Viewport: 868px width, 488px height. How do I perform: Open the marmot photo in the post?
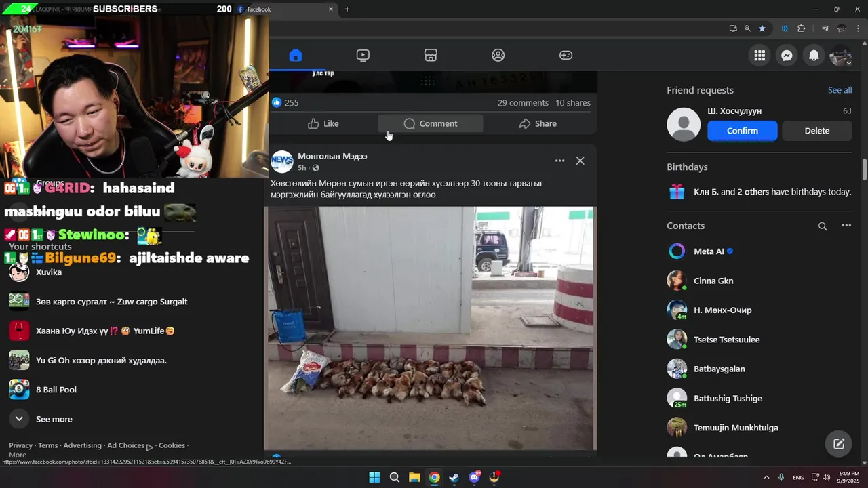click(430, 328)
